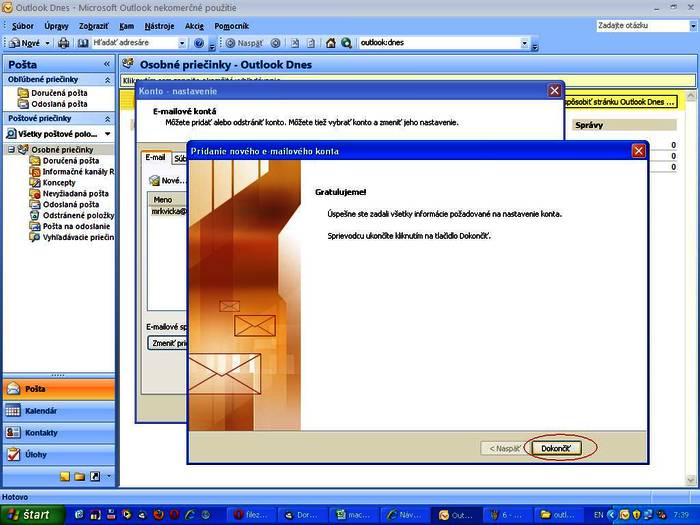The image size is (700, 525).
Task: Click the Zadajte otázku help box
Action: (643, 25)
